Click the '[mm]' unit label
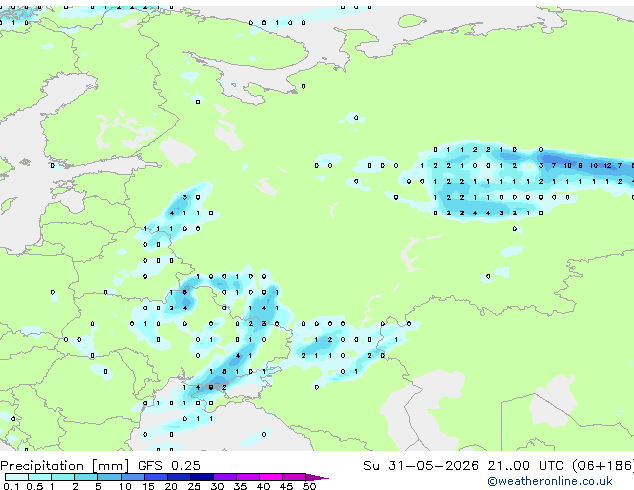This screenshot has width=634, height=490. (x=110, y=466)
